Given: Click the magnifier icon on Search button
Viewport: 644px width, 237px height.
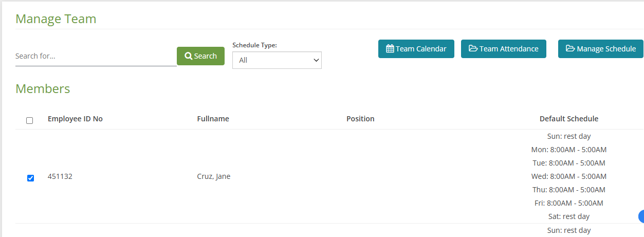Looking at the screenshot, I should pyautogui.click(x=189, y=56).
